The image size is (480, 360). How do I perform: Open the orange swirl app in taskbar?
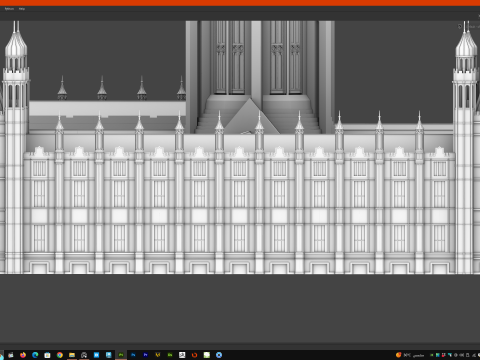click(x=194, y=355)
